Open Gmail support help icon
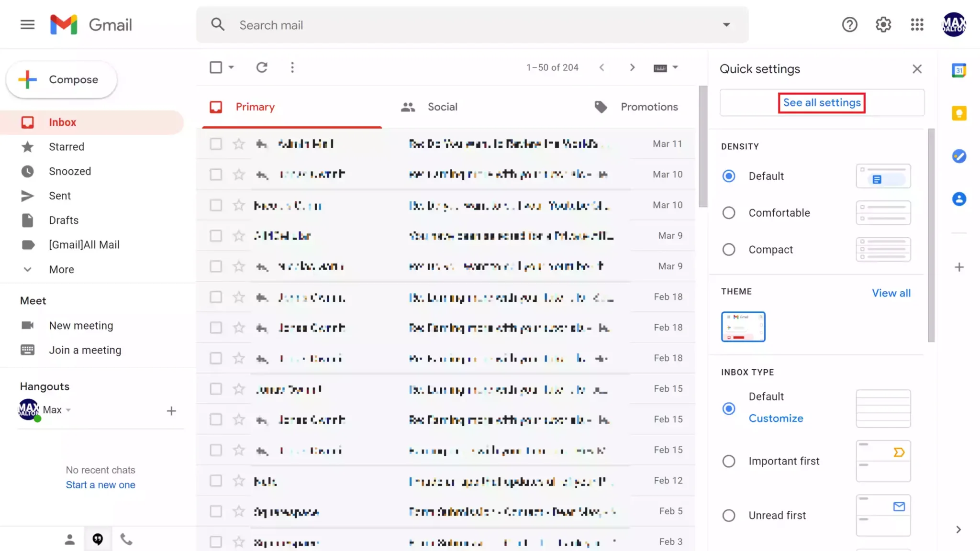The image size is (980, 551). point(849,24)
